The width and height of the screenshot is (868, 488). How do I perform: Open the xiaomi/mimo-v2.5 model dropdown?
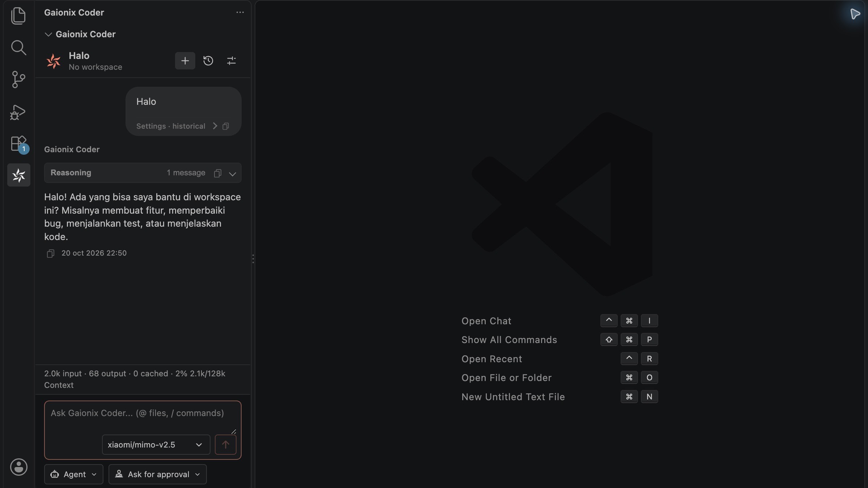pyautogui.click(x=156, y=445)
